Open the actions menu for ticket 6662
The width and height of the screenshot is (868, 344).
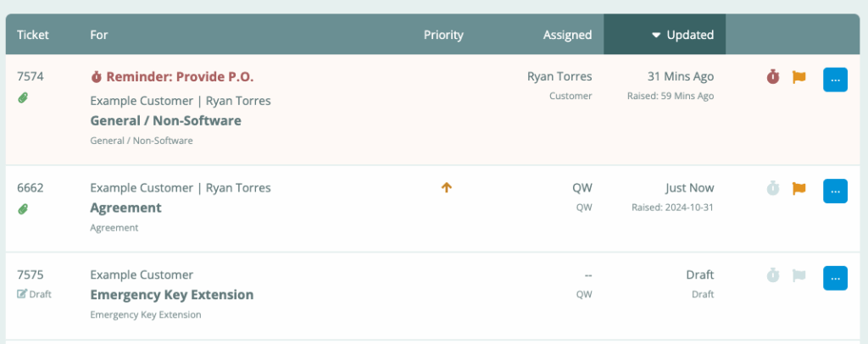click(x=835, y=190)
